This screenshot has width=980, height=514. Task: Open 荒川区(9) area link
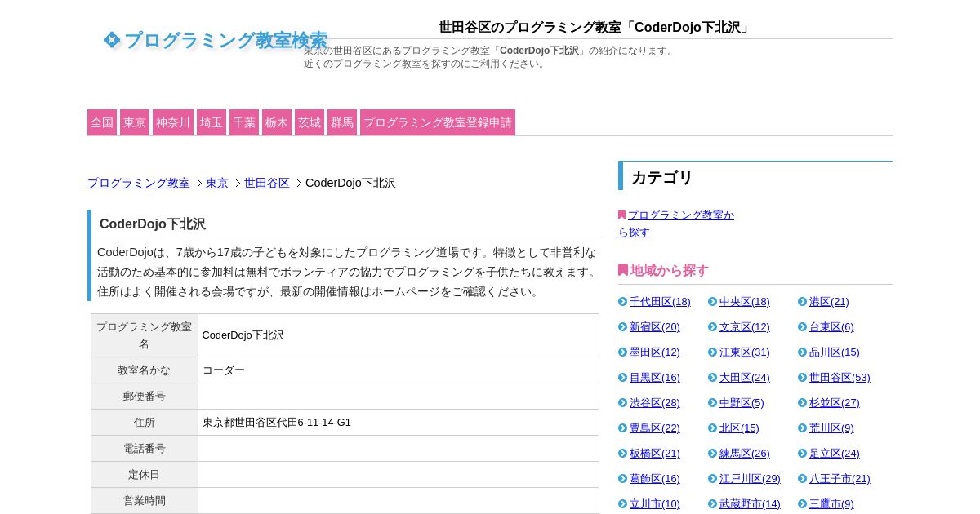831,428
